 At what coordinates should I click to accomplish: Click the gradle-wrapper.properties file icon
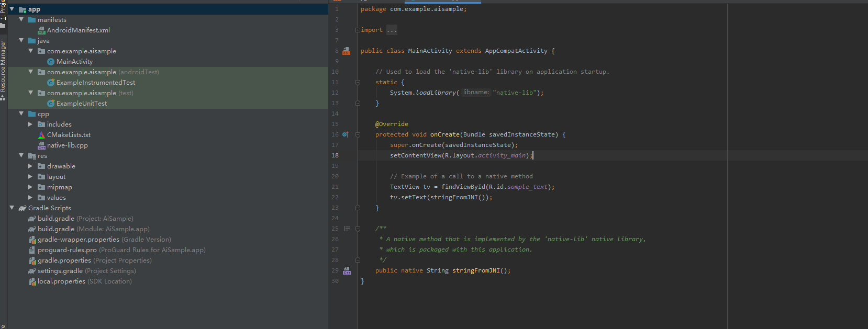pyautogui.click(x=32, y=240)
